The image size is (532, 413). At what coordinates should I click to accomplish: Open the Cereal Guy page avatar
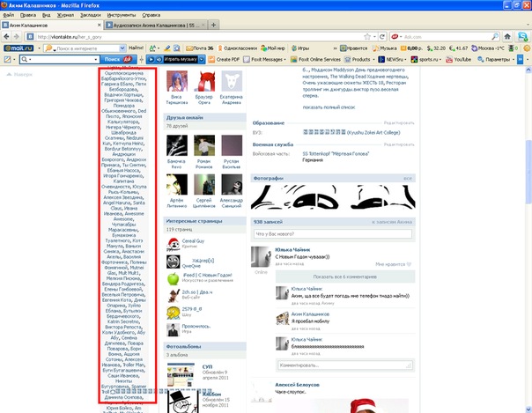(172, 244)
